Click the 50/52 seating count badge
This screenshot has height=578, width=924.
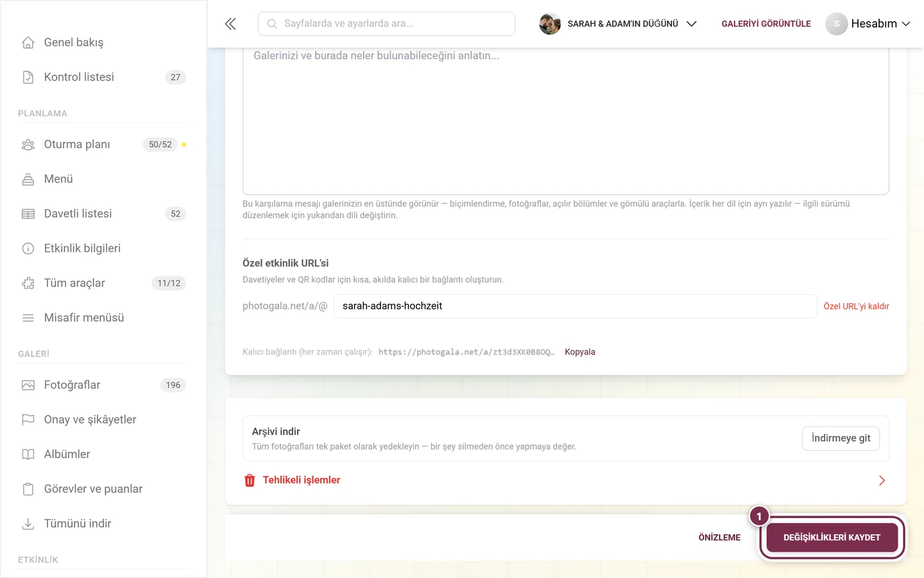click(160, 144)
